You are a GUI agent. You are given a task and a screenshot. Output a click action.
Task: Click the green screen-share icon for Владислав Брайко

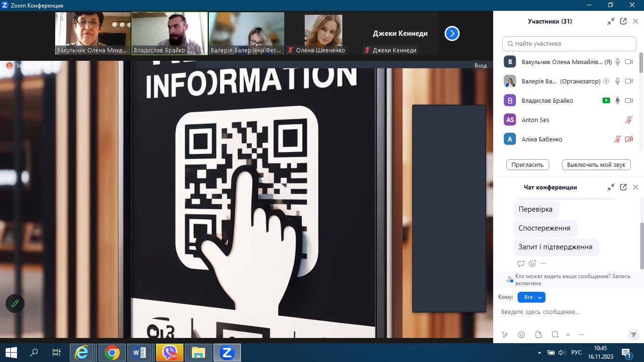click(606, 100)
